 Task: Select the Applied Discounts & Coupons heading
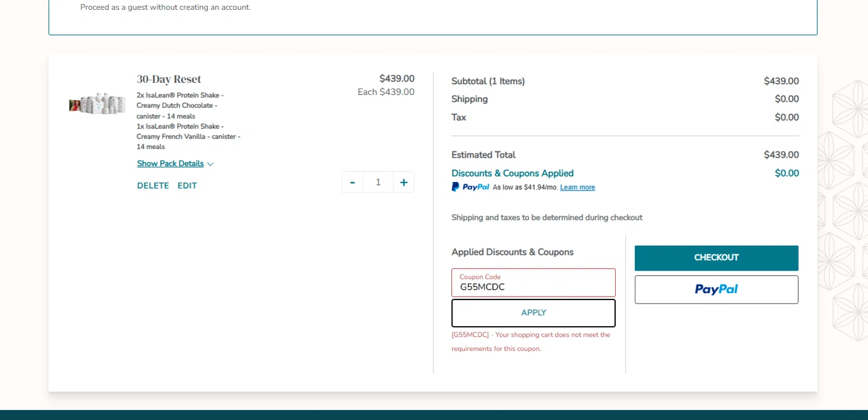(x=513, y=252)
